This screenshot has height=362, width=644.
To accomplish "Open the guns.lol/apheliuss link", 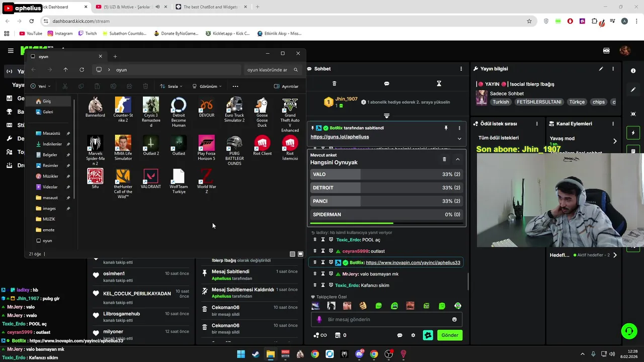I will coord(340,137).
